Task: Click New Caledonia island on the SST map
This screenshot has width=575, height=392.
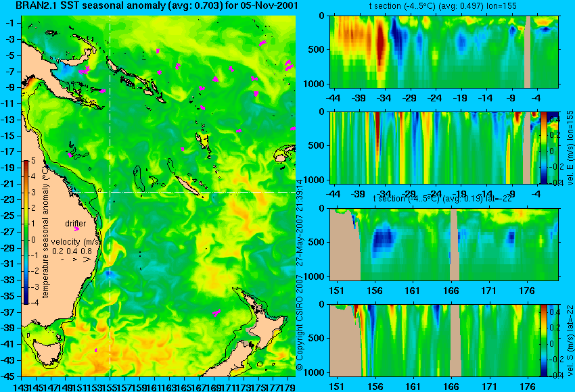Action: click(x=187, y=186)
